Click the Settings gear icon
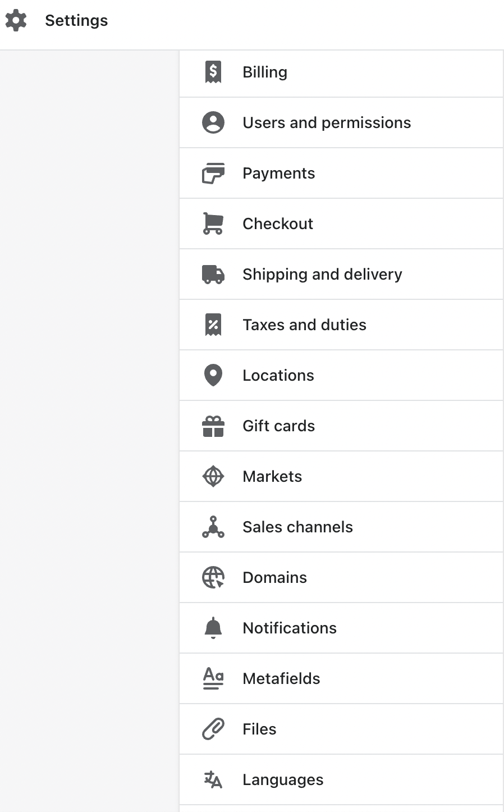Image resolution: width=504 pixels, height=812 pixels. coord(16,20)
